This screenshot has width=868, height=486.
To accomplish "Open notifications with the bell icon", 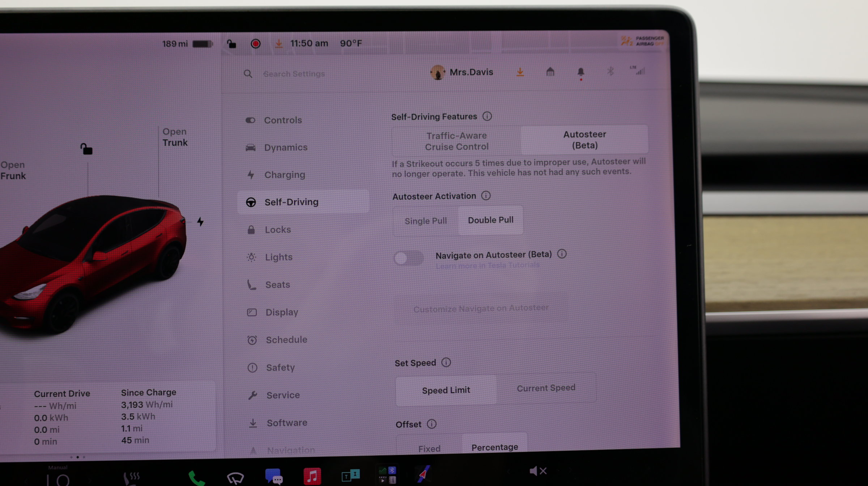I will pyautogui.click(x=581, y=72).
